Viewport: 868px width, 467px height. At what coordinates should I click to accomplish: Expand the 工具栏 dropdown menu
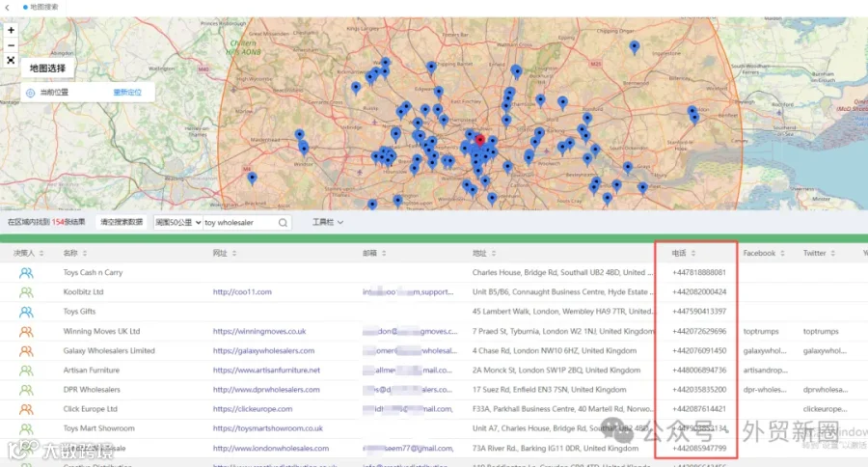point(328,222)
